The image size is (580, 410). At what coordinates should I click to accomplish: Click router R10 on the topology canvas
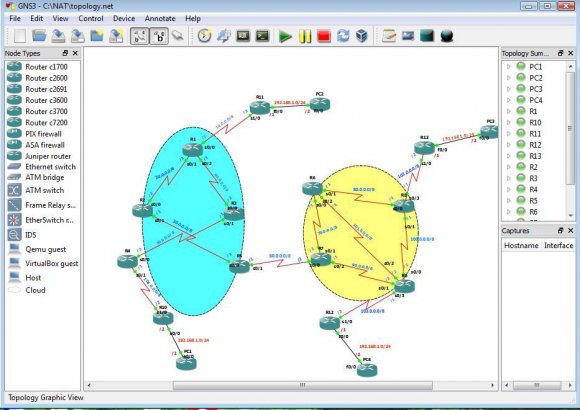(163, 318)
